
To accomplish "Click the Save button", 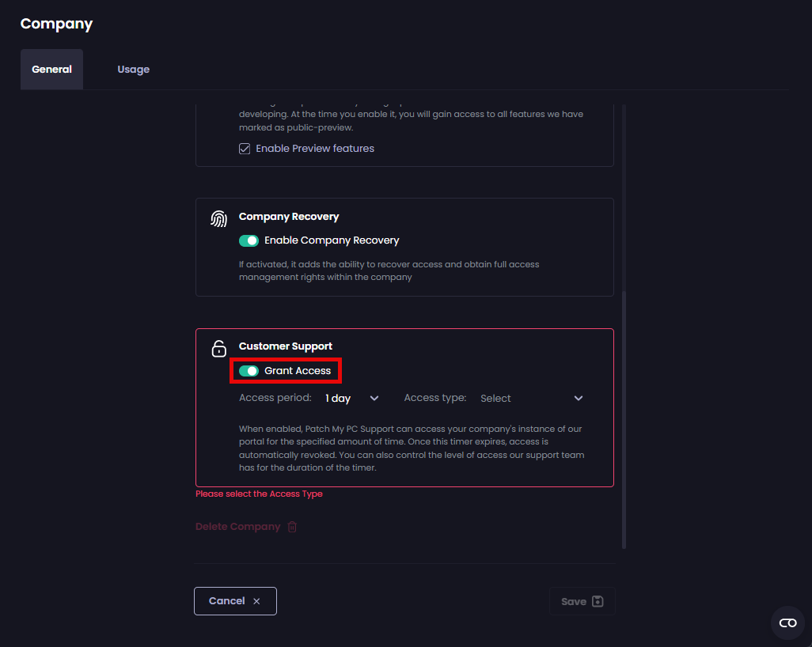I will (582, 601).
